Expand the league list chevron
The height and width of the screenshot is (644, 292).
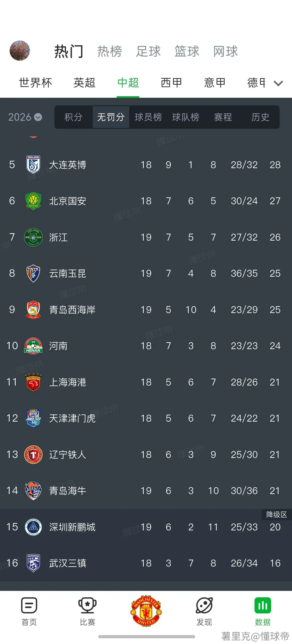[x=278, y=83]
